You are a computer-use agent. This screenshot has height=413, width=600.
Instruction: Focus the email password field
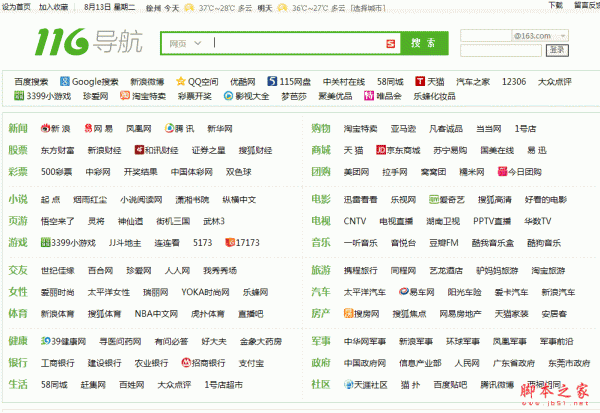501,50
